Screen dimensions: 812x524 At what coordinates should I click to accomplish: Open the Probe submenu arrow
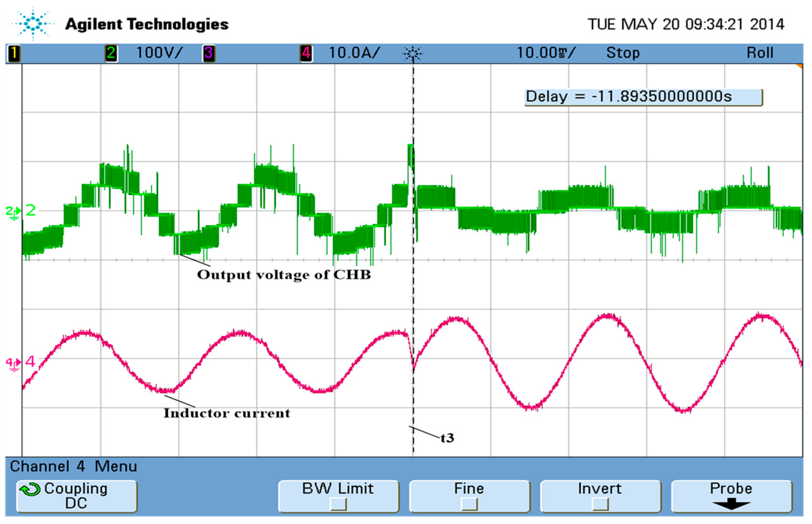731,504
